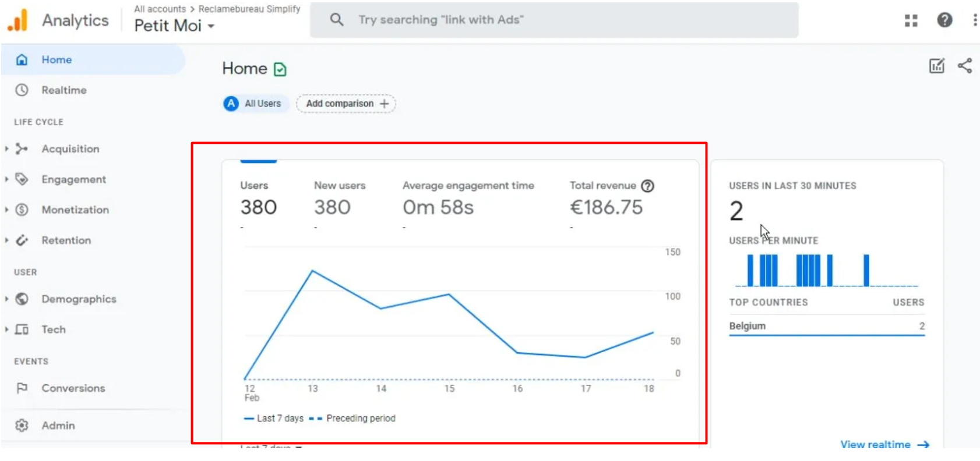
Task: Click the search input field
Action: point(554,20)
